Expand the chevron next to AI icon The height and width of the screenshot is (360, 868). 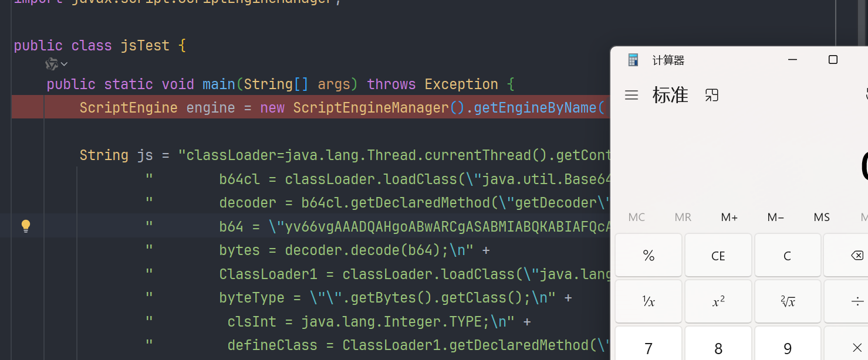(x=64, y=64)
